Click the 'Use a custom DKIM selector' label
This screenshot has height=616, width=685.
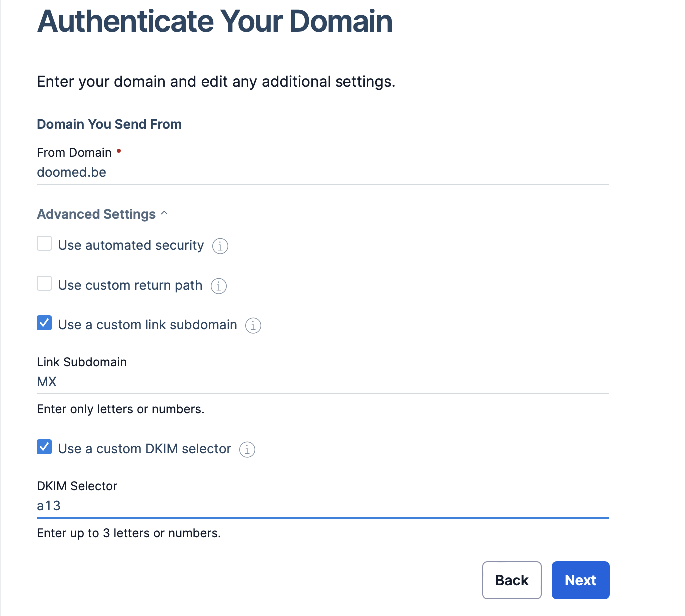click(x=144, y=449)
